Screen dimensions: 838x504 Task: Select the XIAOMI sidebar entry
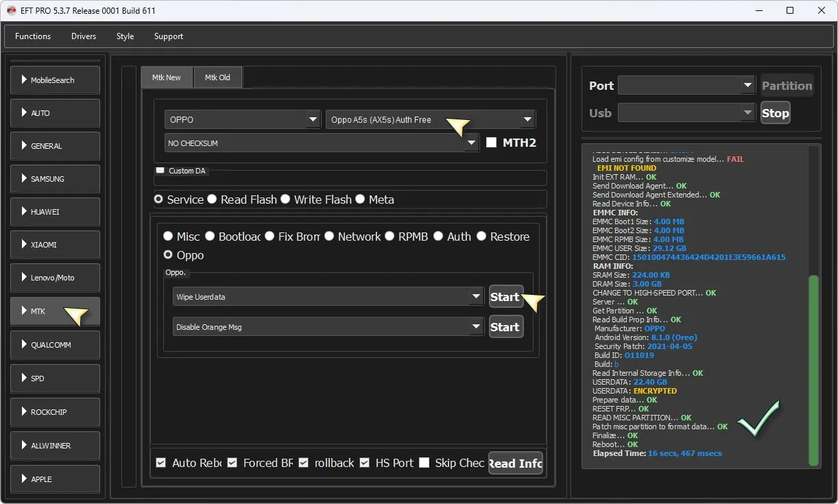(55, 245)
